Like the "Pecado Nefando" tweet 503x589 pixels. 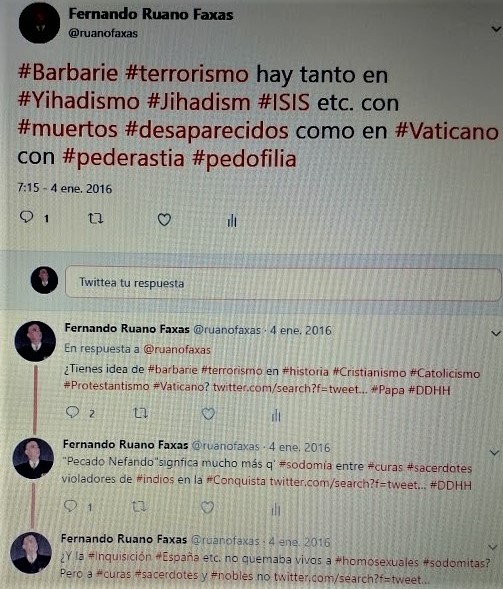207,507
